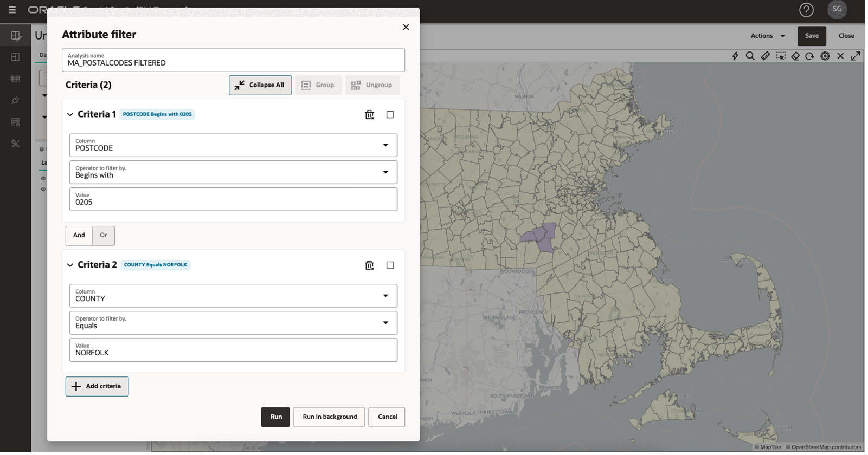This screenshot has width=868, height=455.
Task: Choose the Or logical operator
Action: point(104,236)
